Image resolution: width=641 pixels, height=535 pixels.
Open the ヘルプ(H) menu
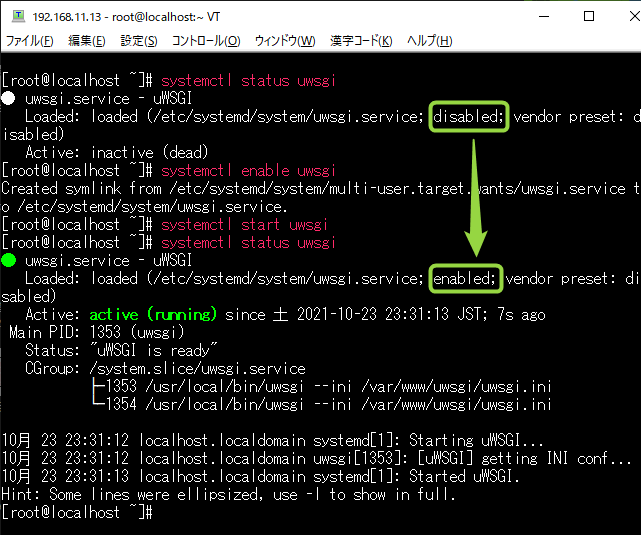click(x=429, y=41)
